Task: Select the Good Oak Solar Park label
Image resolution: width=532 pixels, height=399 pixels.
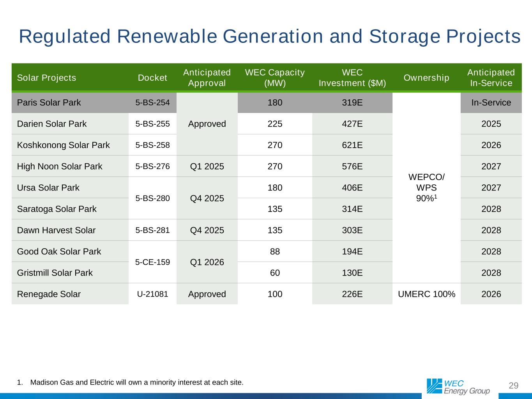Action: (x=59, y=251)
